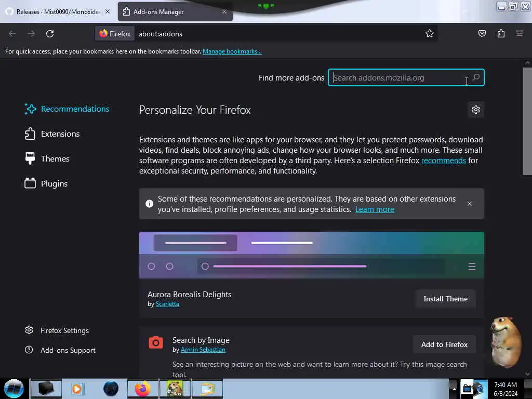
Task: Open the dark globe taskbar icon
Action: pyautogui.click(x=111, y=389)
